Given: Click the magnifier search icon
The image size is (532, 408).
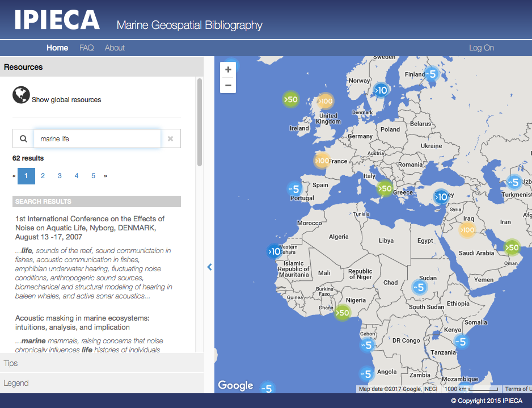Looking at the screenshot, I should point(23,138).
